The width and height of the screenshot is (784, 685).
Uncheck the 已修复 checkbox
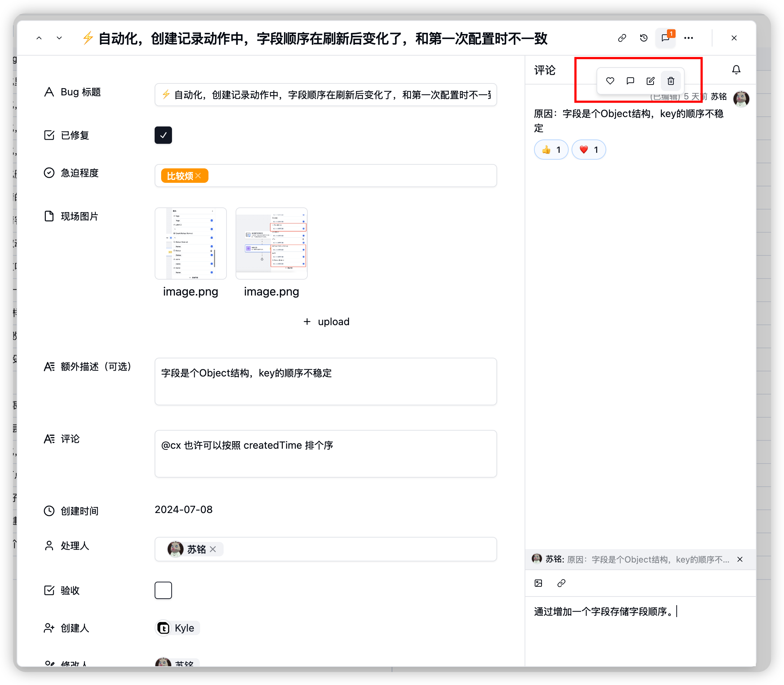(163, 135)
